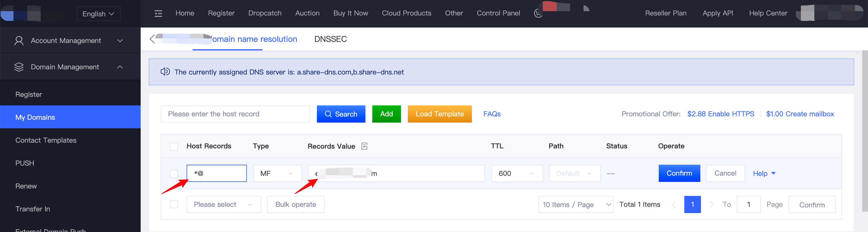
Task: Click the Account Management user icon
Action: (x=19, y=41)
